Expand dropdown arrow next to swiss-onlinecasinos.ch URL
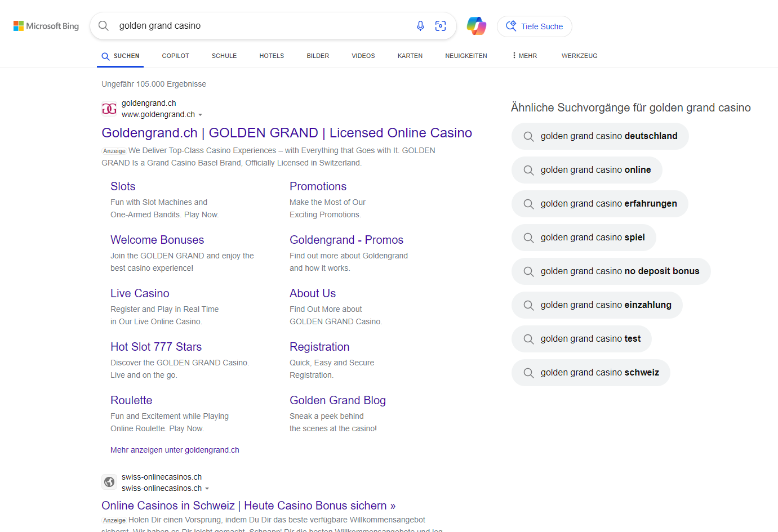The image size is (778, 532). (x=207, y=489)
